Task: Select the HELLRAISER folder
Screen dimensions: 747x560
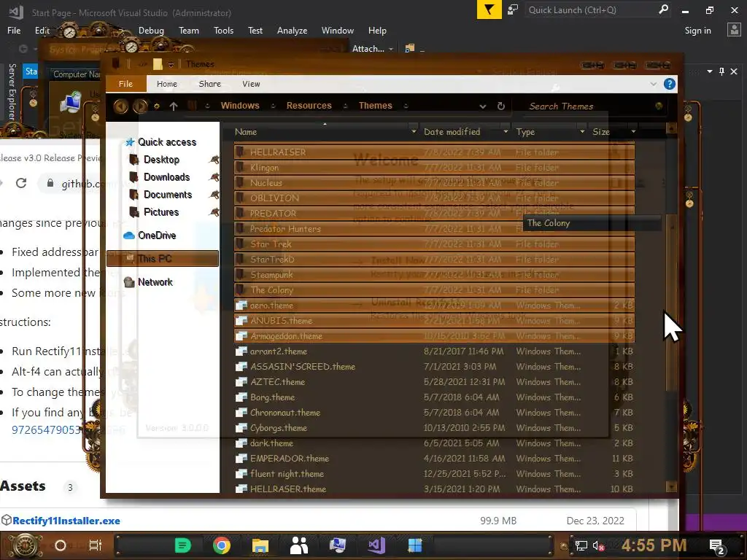Action: 434,152
